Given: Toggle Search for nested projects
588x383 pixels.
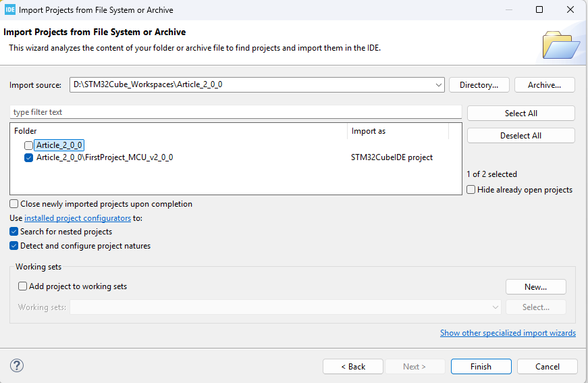Looking at the screenshot, I should click(14, 232).
